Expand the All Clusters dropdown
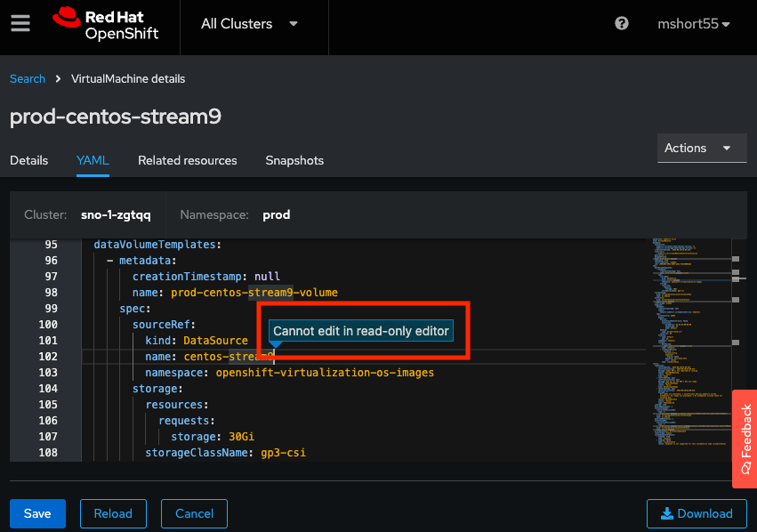 pyautogui.click(x=249, y=24)
